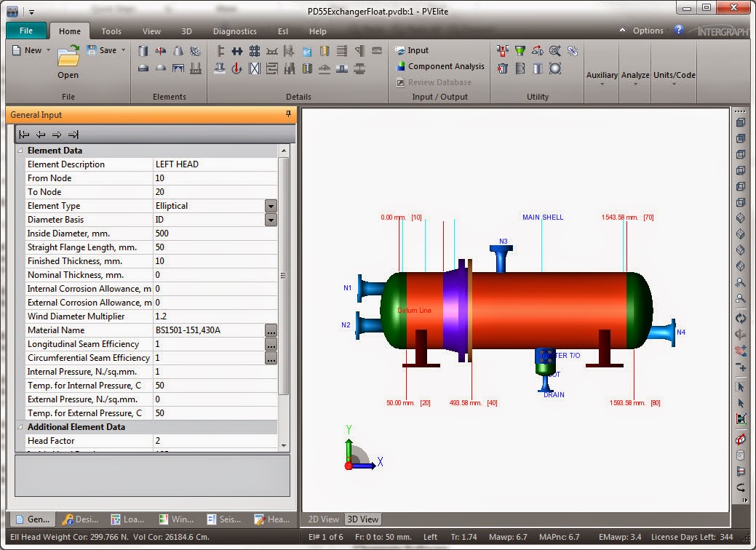Open the Diagnostics ribbon tab
This screenshot has height=550, width=756.
[x=234, y=31]
